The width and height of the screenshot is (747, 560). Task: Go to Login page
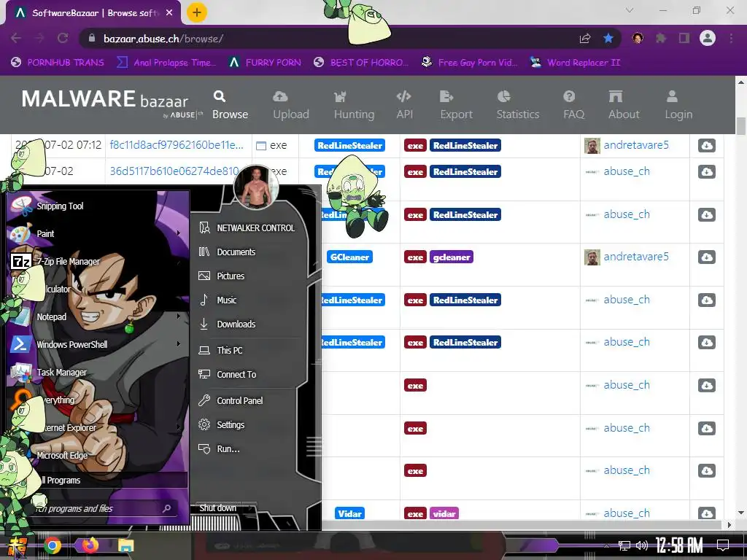tap(678, 105)
